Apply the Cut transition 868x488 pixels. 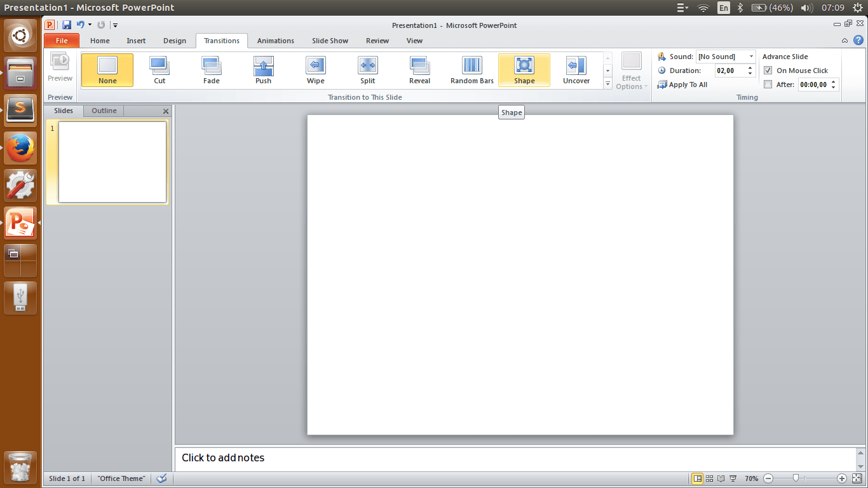click(x=159, y=70)
